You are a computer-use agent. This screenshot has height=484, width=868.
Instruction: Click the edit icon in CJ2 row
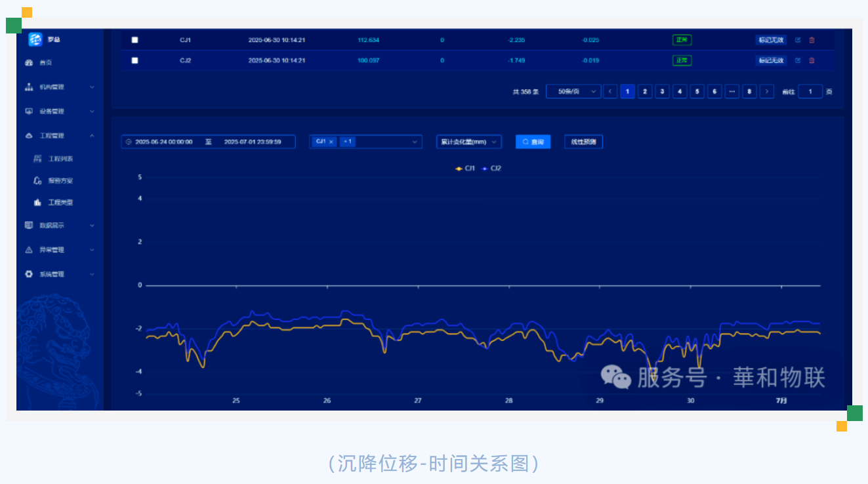(798, 60)
